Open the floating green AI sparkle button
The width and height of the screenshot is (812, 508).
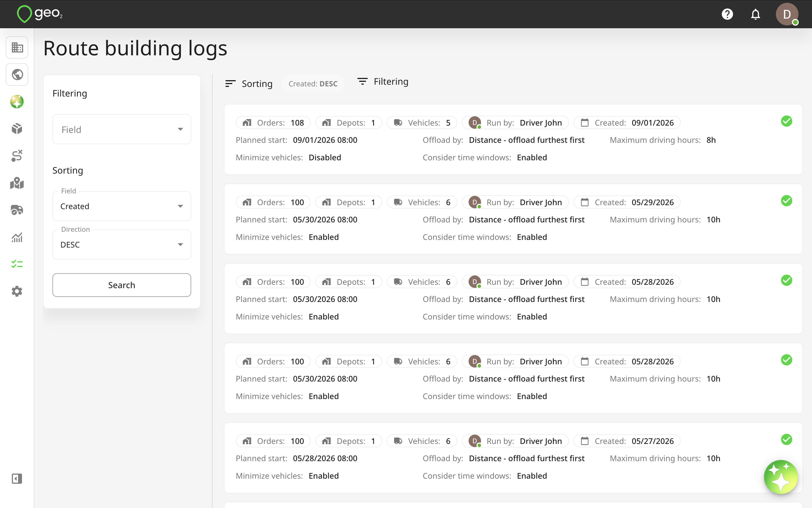coord(781,477)
